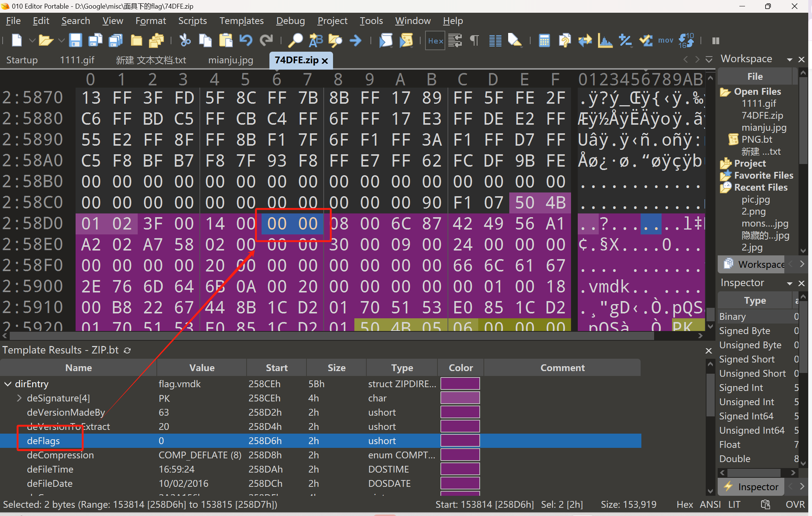Click the deFlags row color swatch
The height and width of the screenshot is (516, 812).
click(460, 441)
